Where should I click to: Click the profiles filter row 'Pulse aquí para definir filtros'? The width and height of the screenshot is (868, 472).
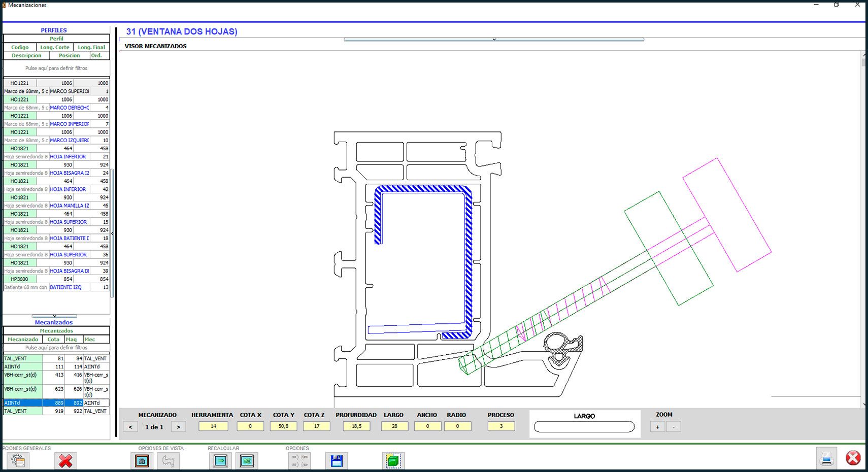click(56, 68)
